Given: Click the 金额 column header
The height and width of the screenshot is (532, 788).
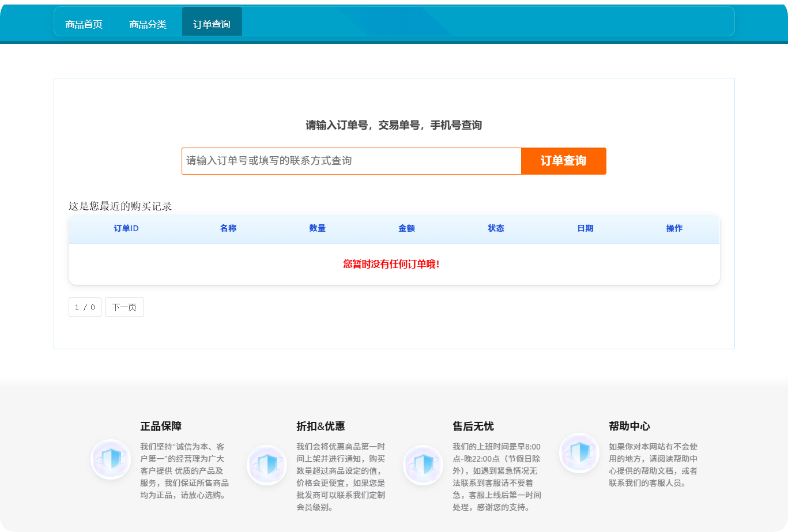Looking at the screenshot, I should 407,228.
